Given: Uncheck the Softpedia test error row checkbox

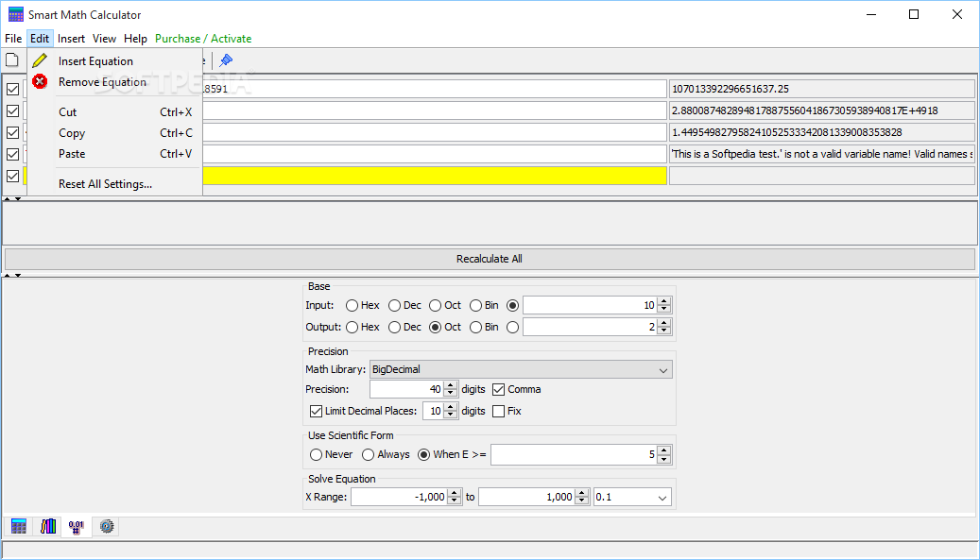Looking at the screenshot, I should [12, 154].
